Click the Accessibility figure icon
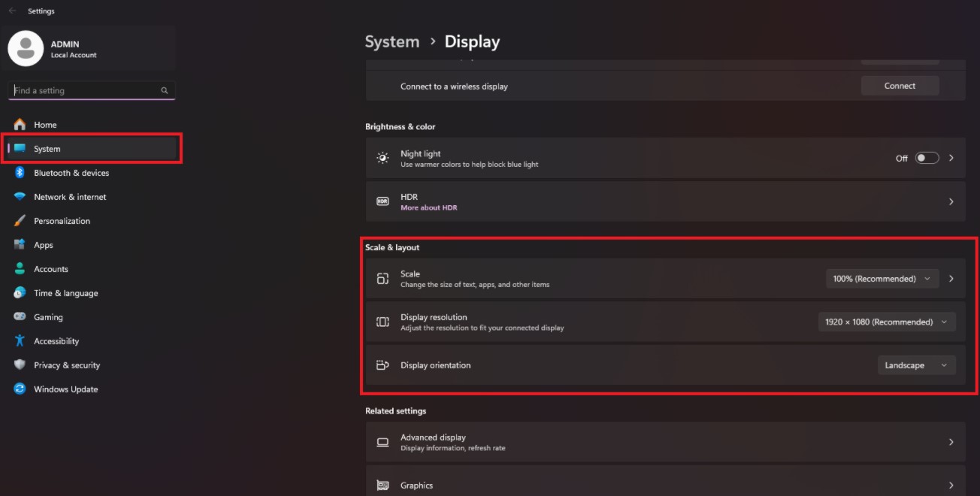This screenshot has height=496, width=980. (x=20, y=341)
